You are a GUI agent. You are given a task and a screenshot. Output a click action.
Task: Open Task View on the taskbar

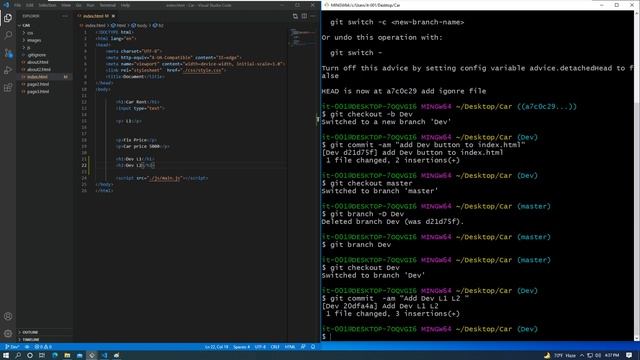[42, 356]
